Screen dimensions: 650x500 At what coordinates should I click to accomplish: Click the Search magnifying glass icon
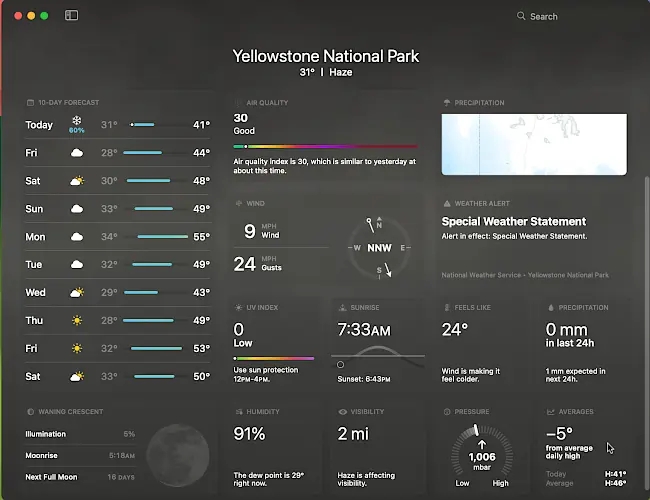pos(521,16)
